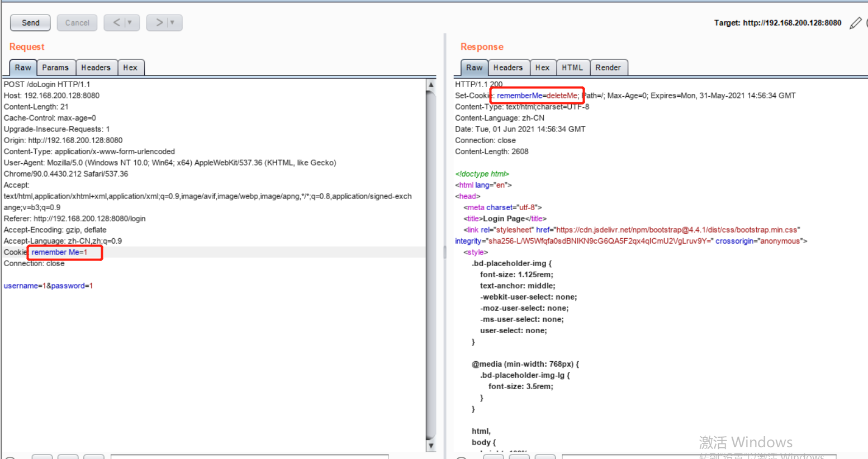
Task: Click the <!doctype html> line
Action: coord(482,174)
